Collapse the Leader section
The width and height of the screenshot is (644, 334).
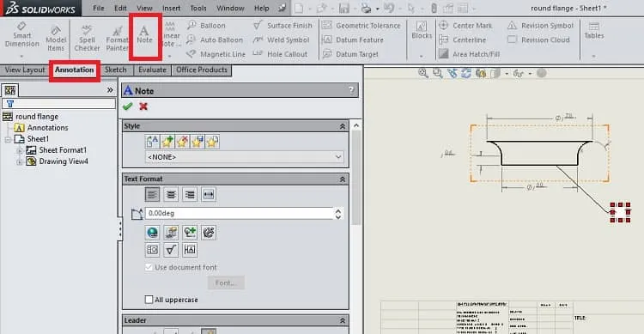(342, 320)
